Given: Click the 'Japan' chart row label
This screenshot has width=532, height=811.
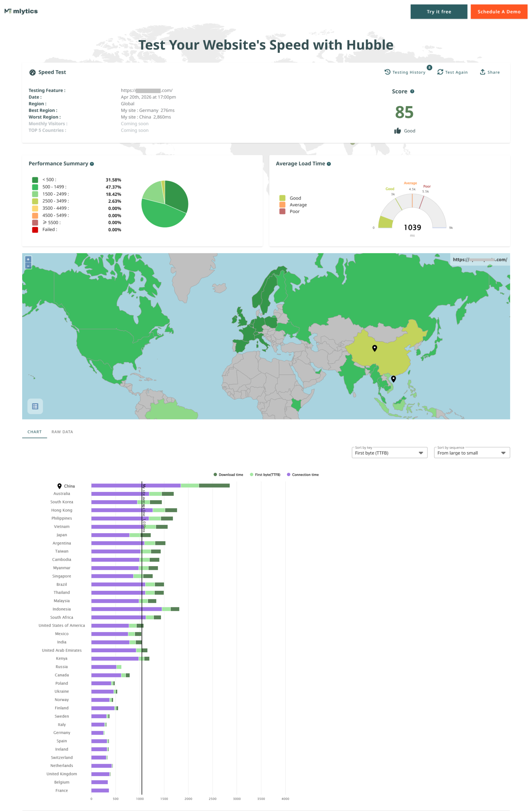Looking at the screenshot, I should point(62,535).
